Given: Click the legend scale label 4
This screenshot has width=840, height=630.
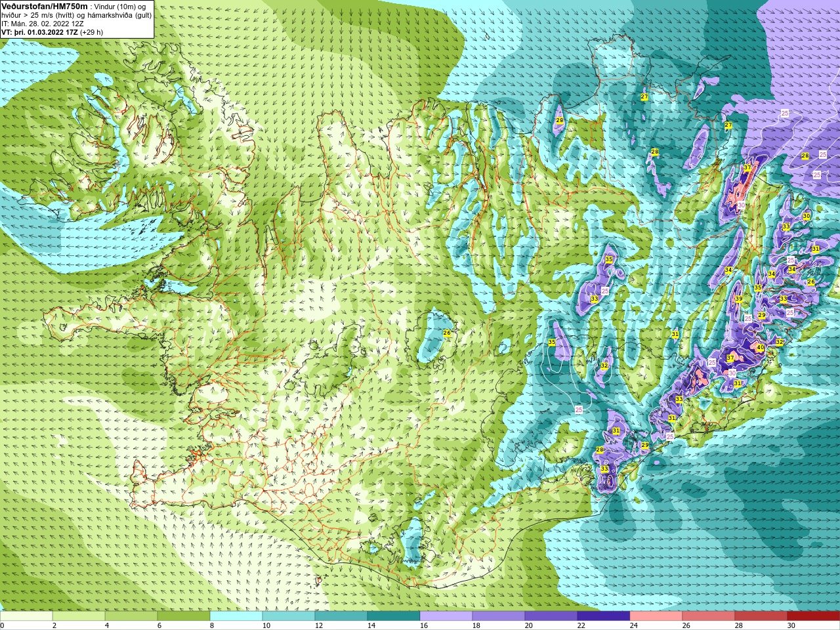Looking at the screenshot, I should [107, 625].
